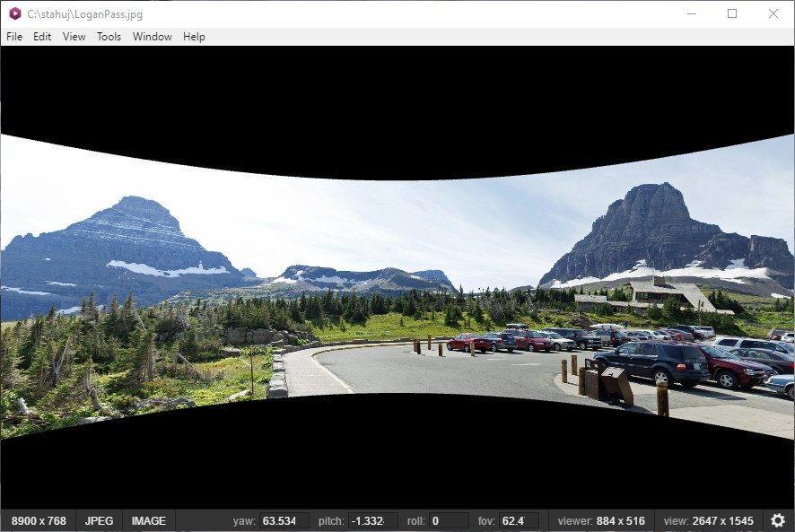This screenshot has height=532, width=795.
Task: Click the 8900 x 768 image size text
Action: 39,521
